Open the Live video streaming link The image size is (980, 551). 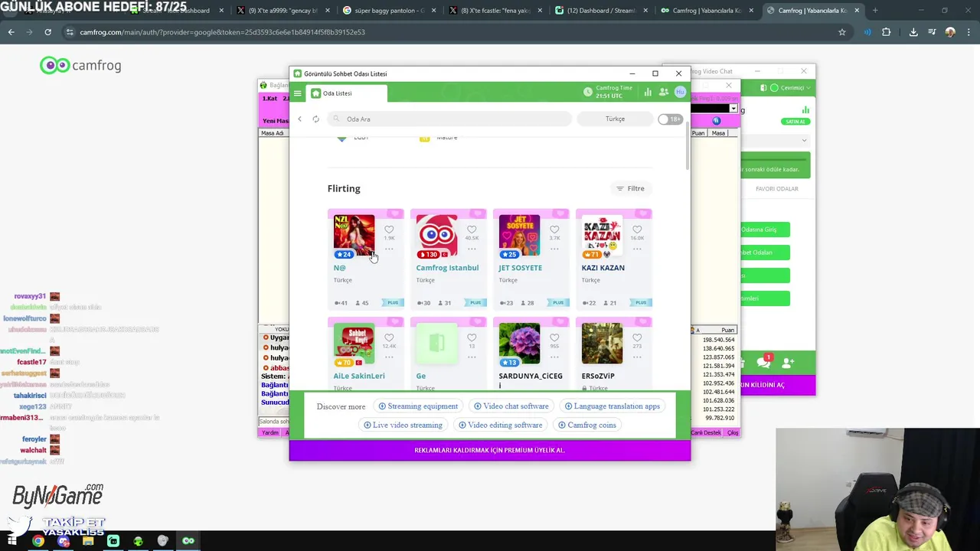[403, 425]
